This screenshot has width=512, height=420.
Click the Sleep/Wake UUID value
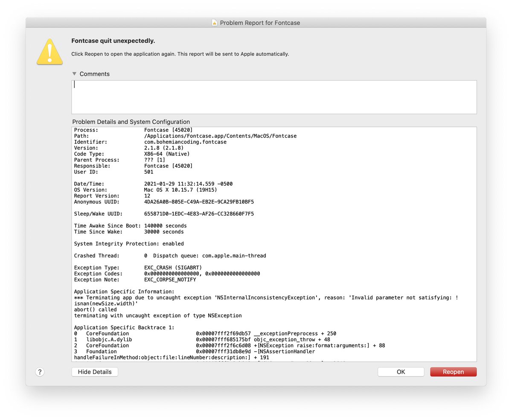(x=199, y=213)
